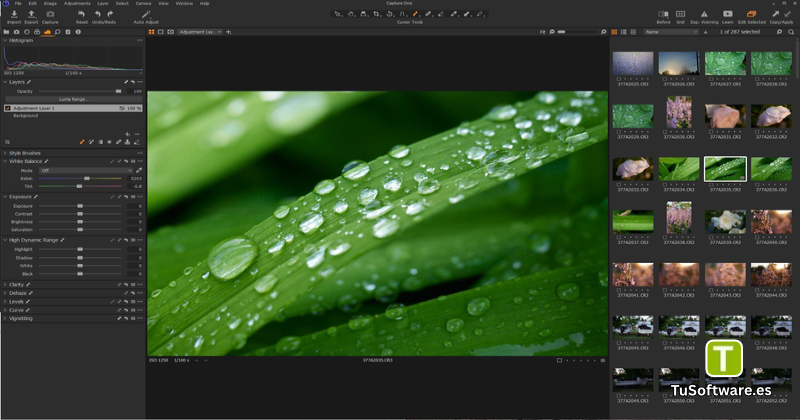Expand the Vignetting panel
The image size is (800, 420).
(5, 318)
